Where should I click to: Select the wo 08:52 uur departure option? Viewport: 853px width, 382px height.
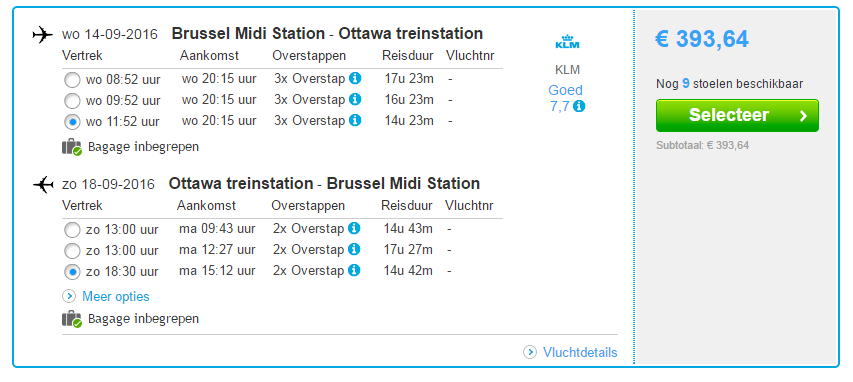pos(72,80)
